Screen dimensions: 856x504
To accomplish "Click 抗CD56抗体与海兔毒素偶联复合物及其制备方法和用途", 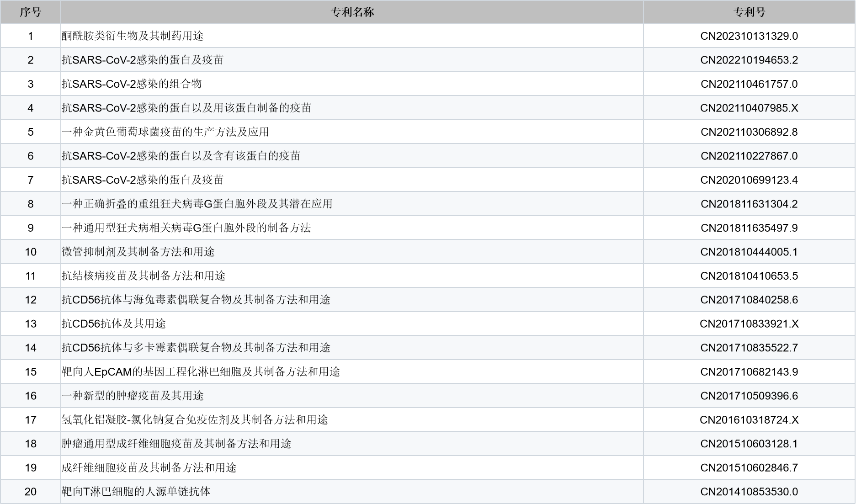I will 196,300.
